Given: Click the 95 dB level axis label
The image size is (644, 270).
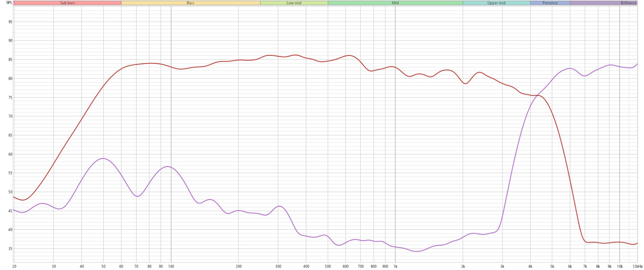Looking at the screenshot, I should pos(10,22).
